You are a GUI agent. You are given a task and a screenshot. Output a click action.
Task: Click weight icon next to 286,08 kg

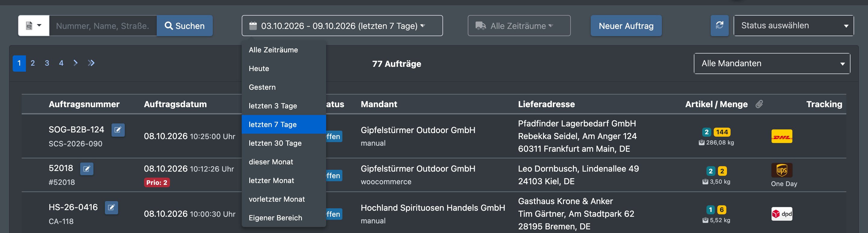click(702, 142)
